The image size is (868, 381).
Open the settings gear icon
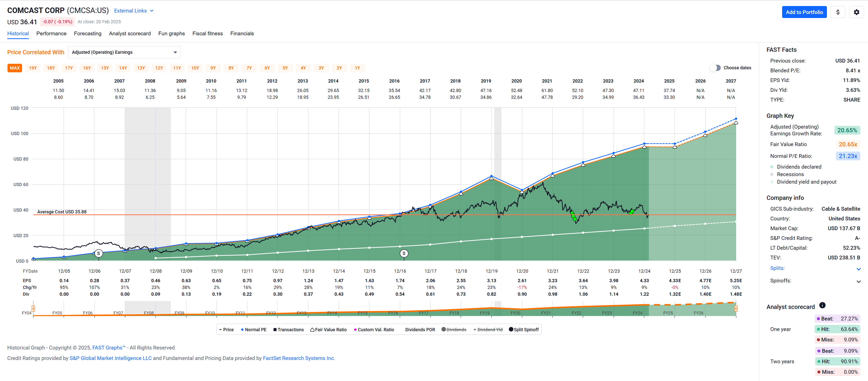click(856, 12)
